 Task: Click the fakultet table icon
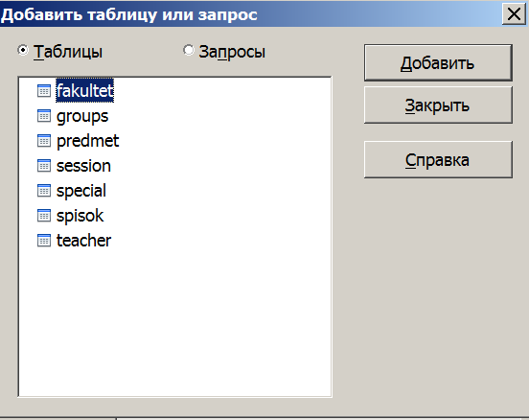pyautogui.click(x=44, y=90)
